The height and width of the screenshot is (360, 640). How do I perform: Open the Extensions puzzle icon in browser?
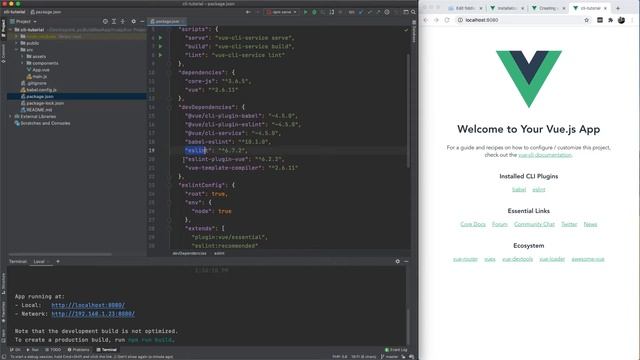point(611,20)
